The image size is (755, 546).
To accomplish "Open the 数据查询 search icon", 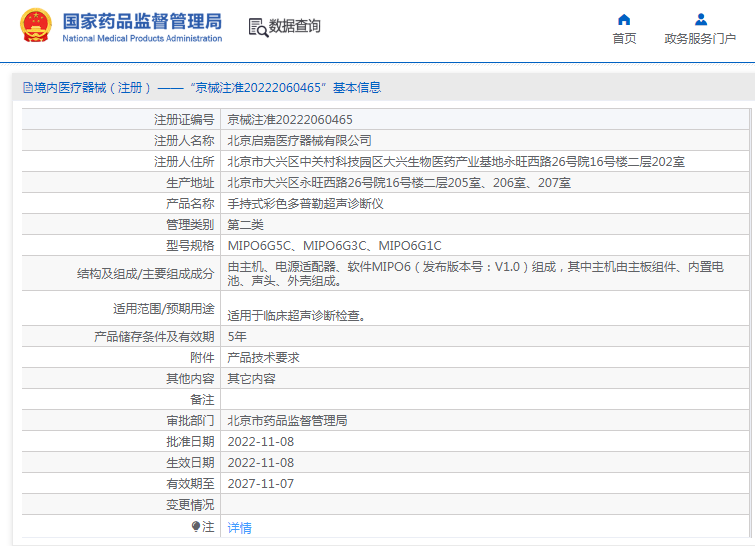I will click(x=258, y=27).
